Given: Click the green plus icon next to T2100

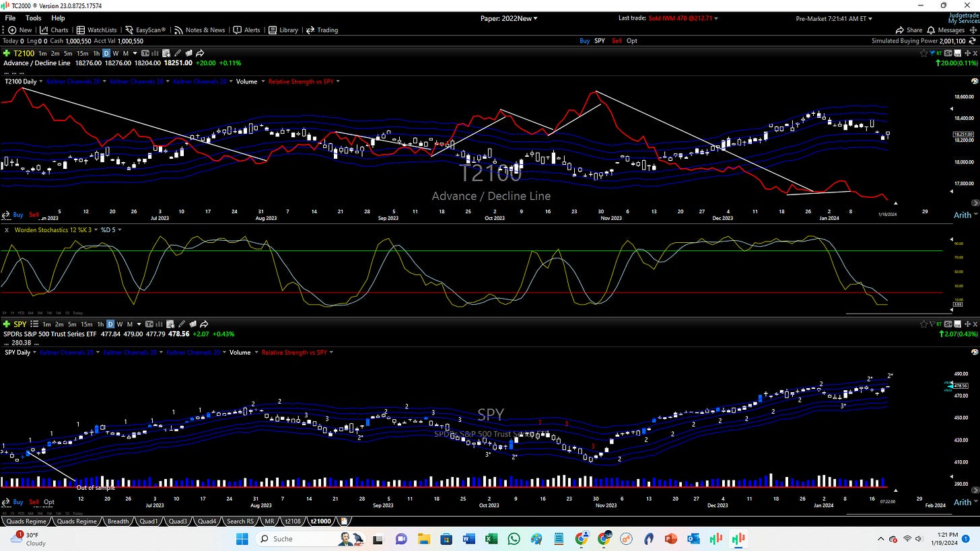Looking at the screenshot, I should pos(7,53).
